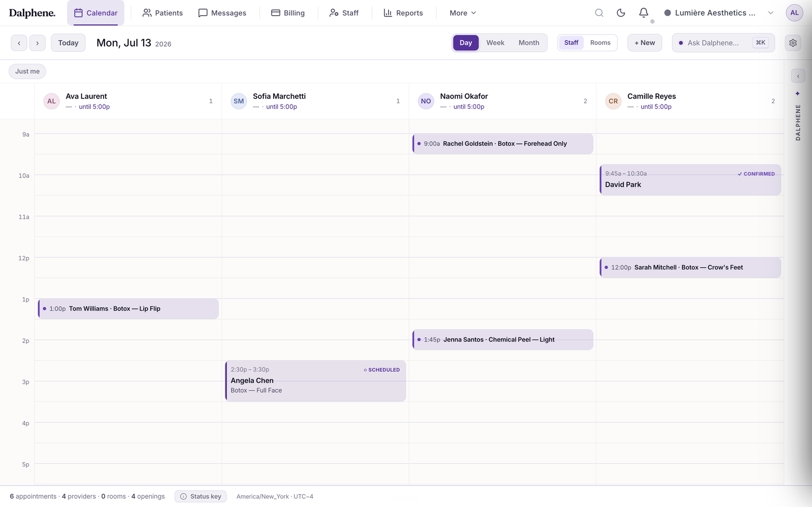Click the + New button
This screenshot has width=812, height=507.
pos(645,43)
